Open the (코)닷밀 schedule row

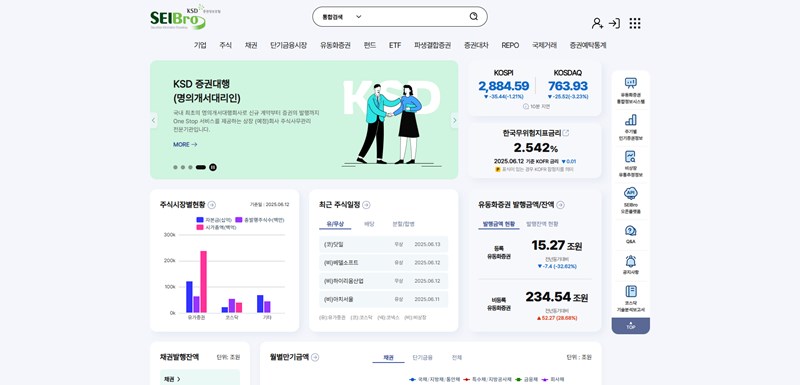point(384,244)
